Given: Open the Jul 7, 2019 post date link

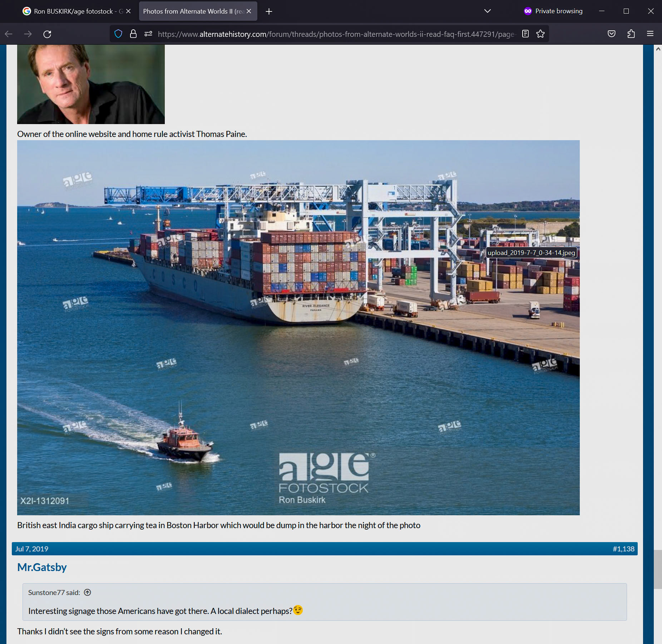Looking at the screenshot, I should [x=31, y=549].
